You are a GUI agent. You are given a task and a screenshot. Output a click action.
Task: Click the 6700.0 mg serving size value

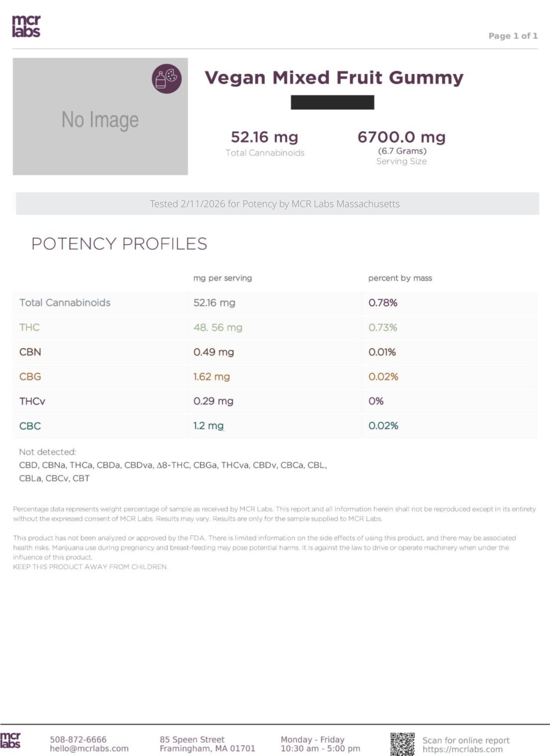(x=401, y=137)
